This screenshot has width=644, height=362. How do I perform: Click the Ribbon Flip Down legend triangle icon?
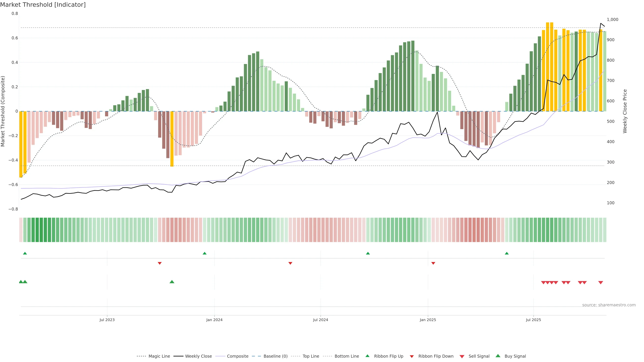pyautogui.click(x=412, y=356)
